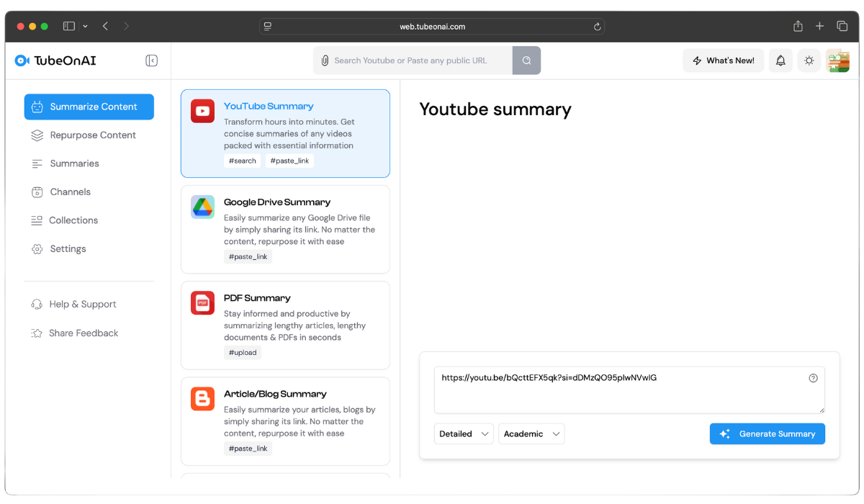Select the YouTube Summary card title
The width and height of the screenshot is (864, 504).
click(x=269, y=106)
